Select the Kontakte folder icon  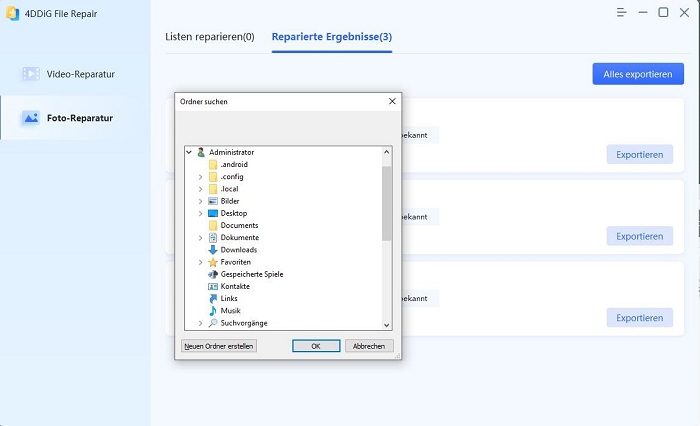pyautogui.click(x=213, y=286)
